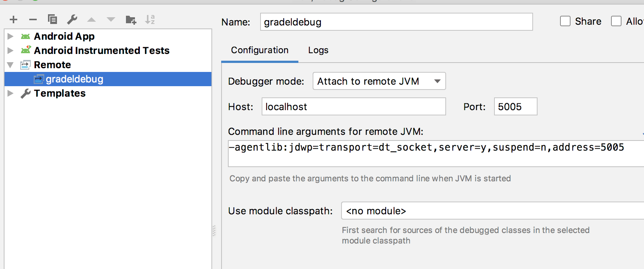
Task: Click 'Command line arguments for remote JVM:' label
Action: [326, 132]
